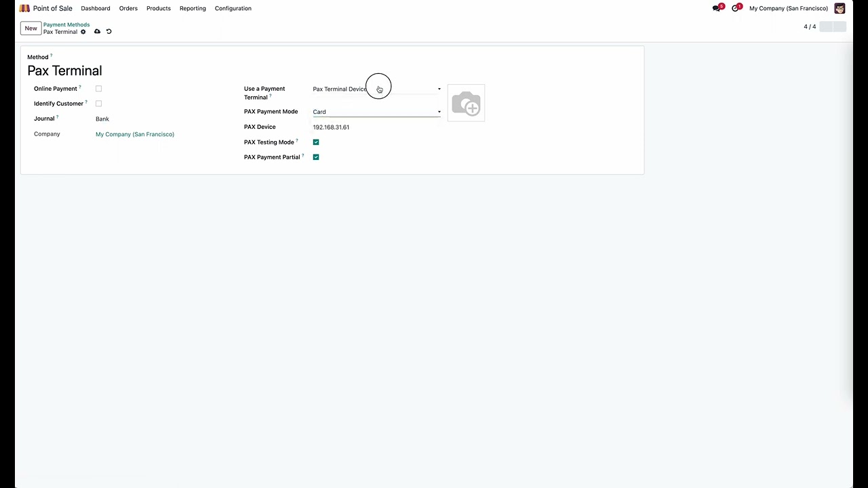
Task: Save the record with the cloud icon
Action: click(x=97, y=32)
